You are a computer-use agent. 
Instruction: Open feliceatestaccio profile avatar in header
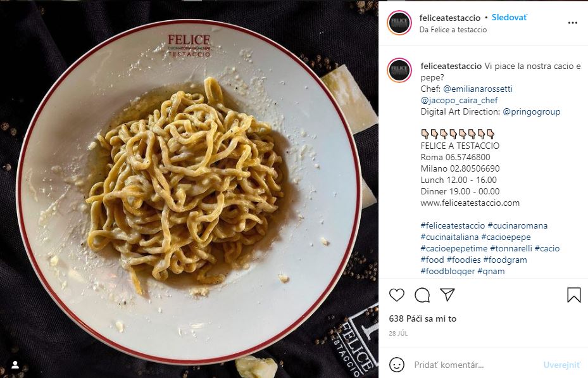pos(399,23)
